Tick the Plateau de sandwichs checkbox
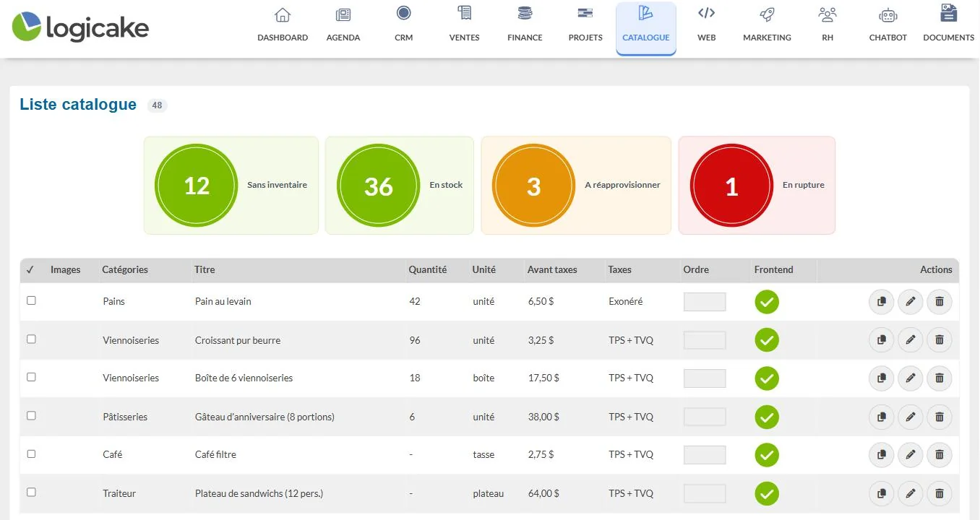Viewport: 980px width, 520px height. click(x=31, y=492)
